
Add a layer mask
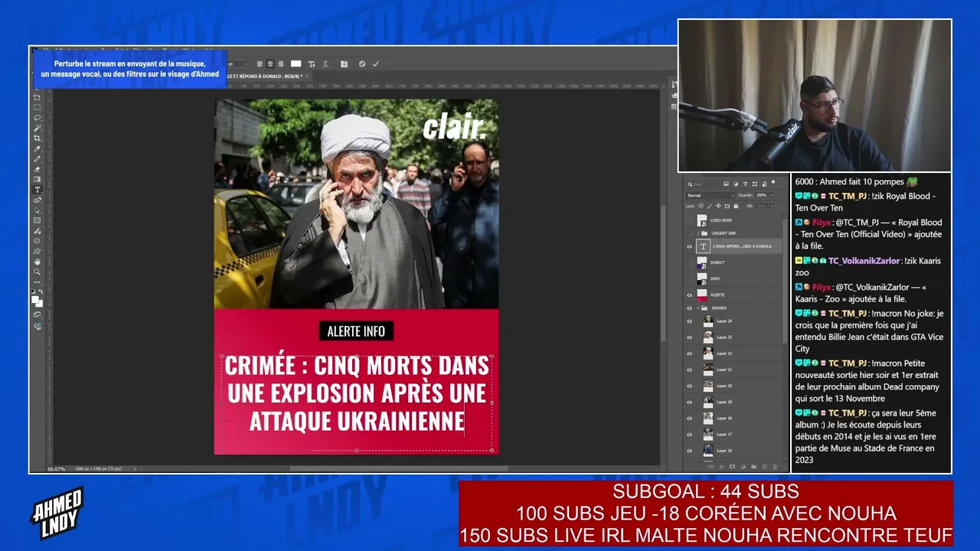coord(733,466)
